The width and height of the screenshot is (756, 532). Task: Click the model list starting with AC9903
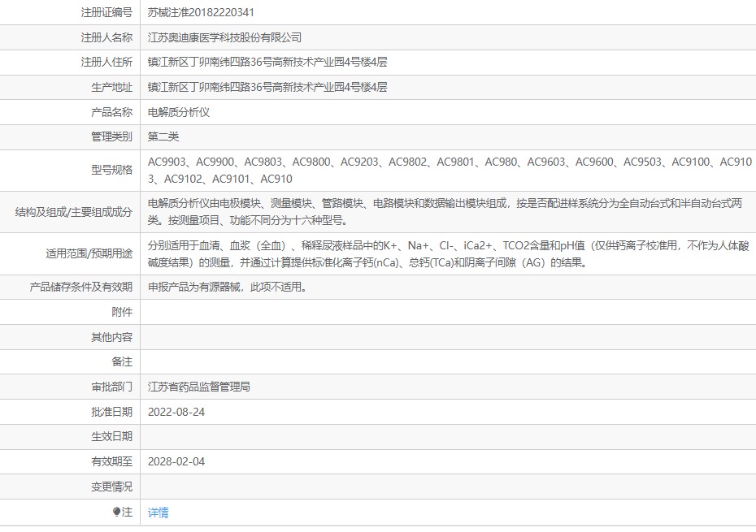coord(450,171)
